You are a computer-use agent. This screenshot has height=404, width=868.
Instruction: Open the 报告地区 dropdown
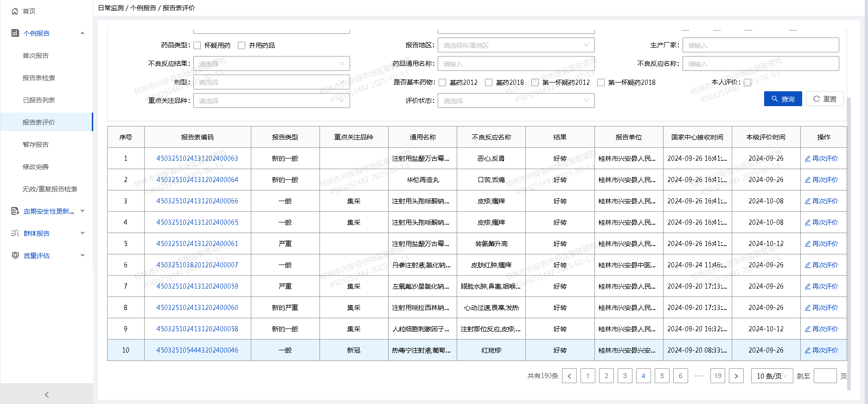tap(516, 45)
